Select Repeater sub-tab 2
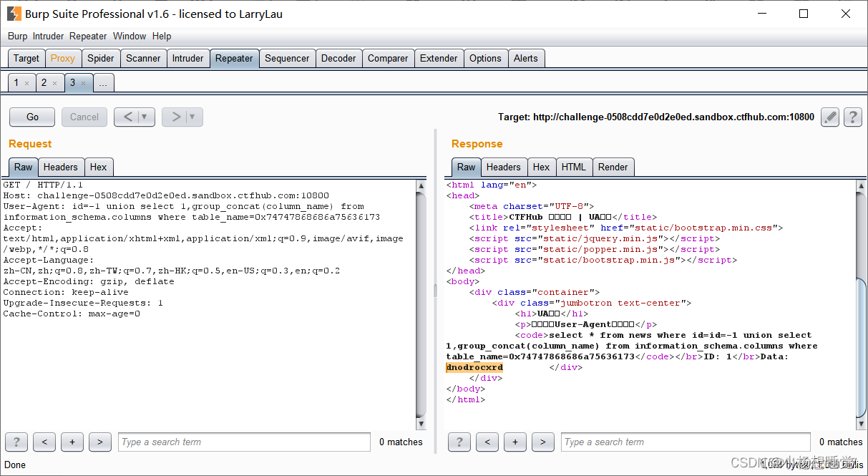 pyautogui.click(x=44, y=83)
